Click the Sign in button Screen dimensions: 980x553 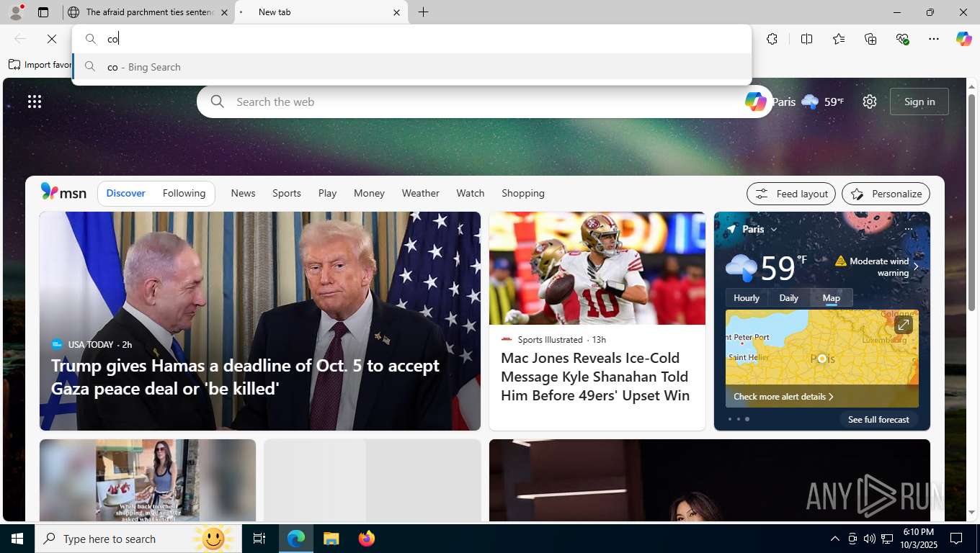tap(919, 102)
